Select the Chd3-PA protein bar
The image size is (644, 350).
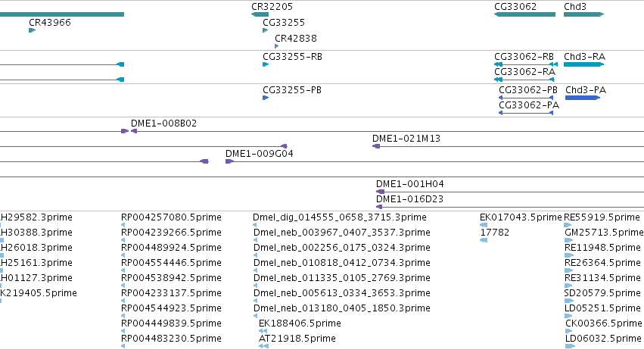(x=583, y=98)
